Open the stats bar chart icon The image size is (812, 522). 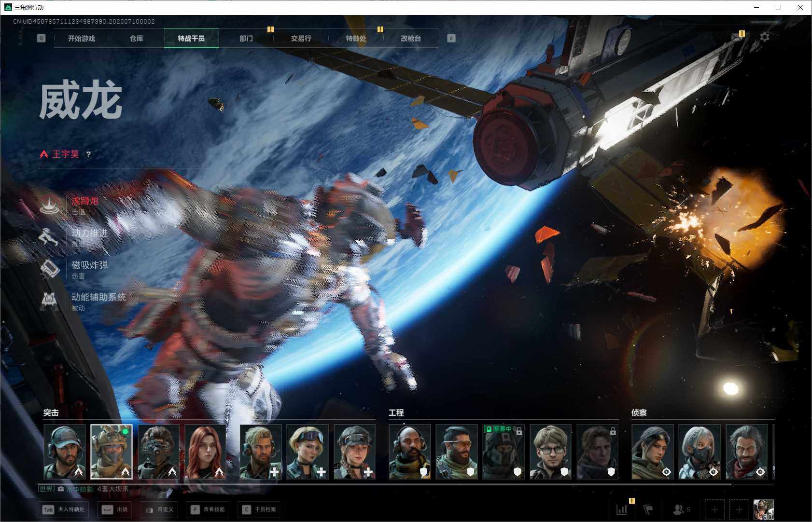(622, 509)
